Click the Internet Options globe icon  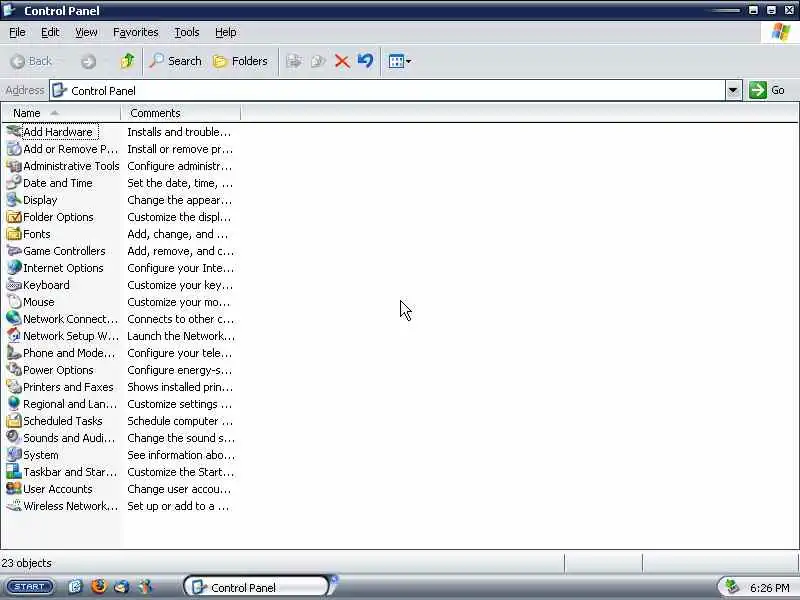14,268
